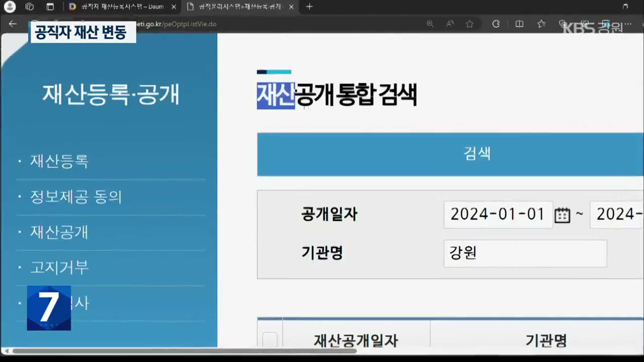Open the browser profile avatar
644x362 pixels.
10,7
